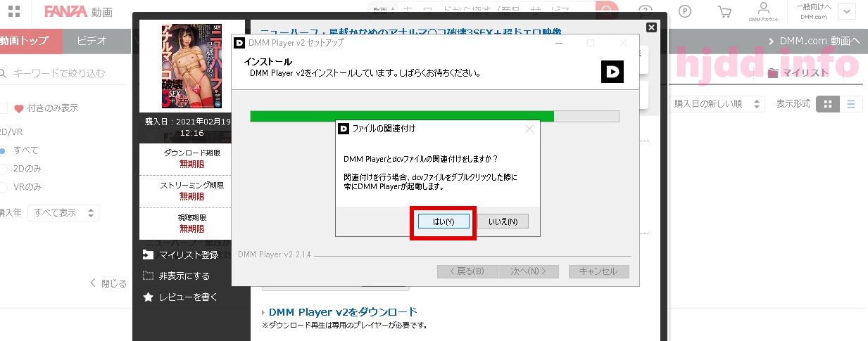Click the DMM icon in the setup title bar
This screenshot has width=868, height=341.
point(239,42)
